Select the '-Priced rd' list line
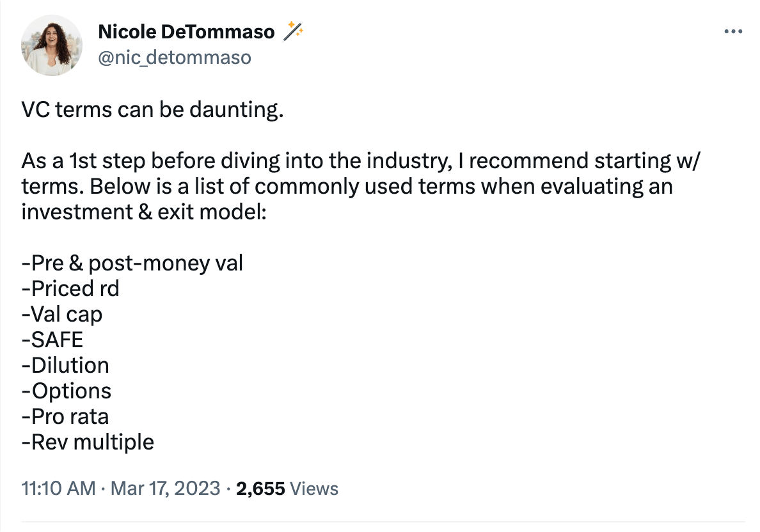 (70, 289)
